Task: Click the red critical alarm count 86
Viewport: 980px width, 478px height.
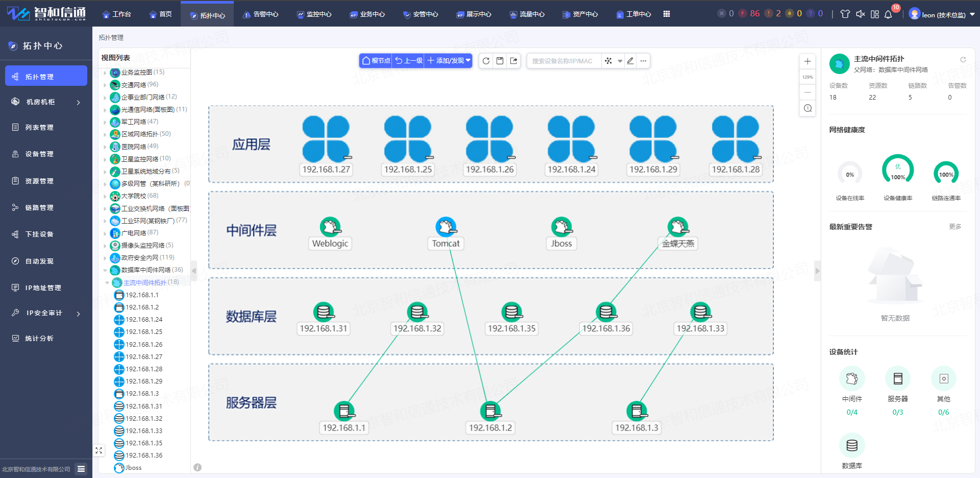Action: (x=749, y=14)
